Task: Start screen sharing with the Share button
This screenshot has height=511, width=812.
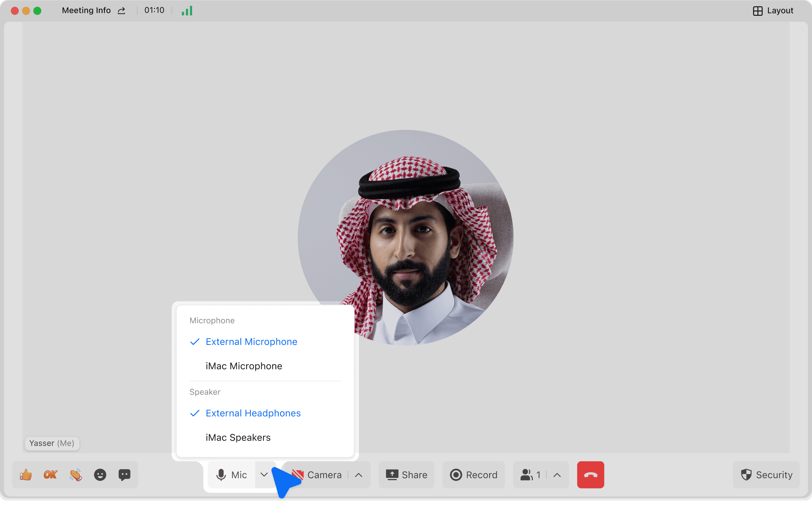Action: coord(406,475)
